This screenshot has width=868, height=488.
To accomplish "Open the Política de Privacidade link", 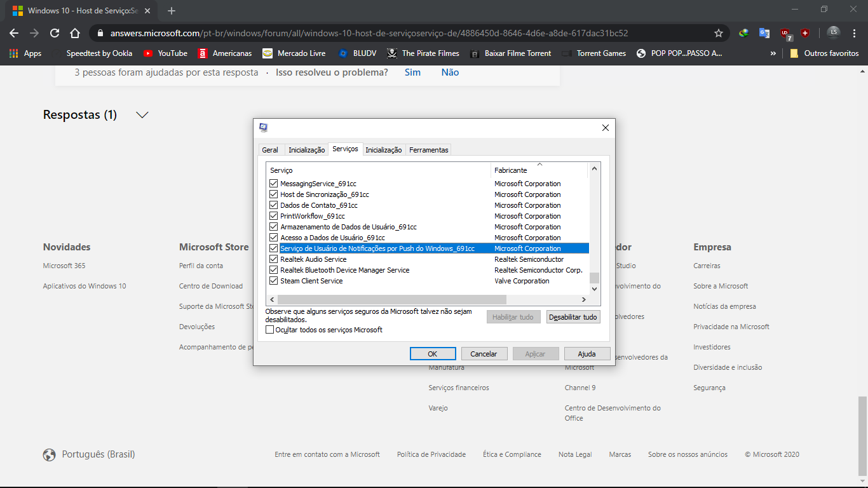I will coord(431,454).
